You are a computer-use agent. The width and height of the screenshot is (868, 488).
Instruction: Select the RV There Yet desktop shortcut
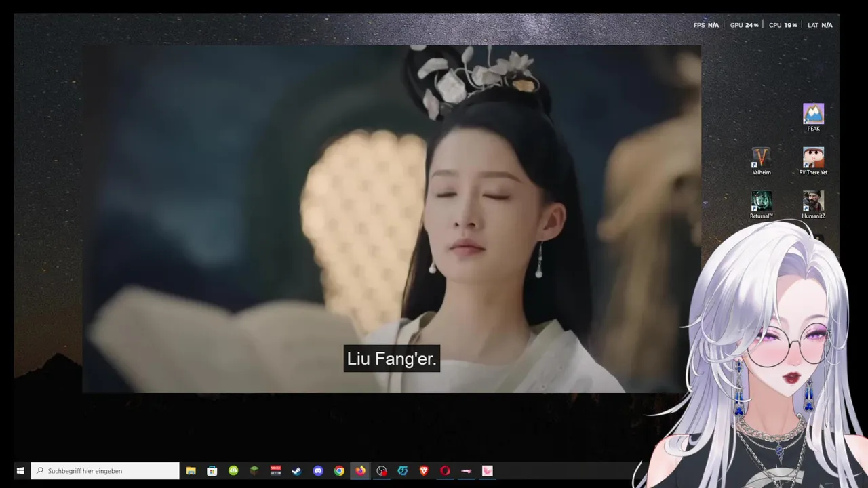point(813,161)
